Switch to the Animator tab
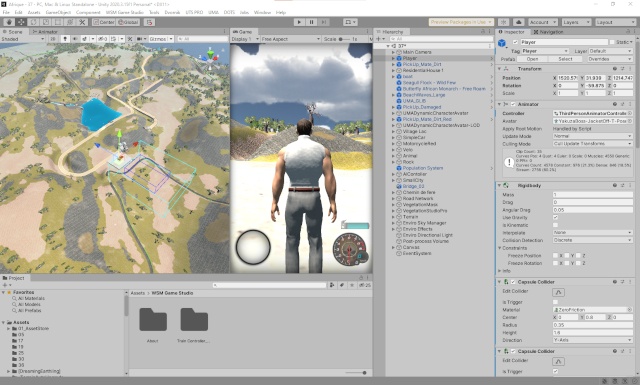Viewport: 640px width, 385px height. pos(45,31)
